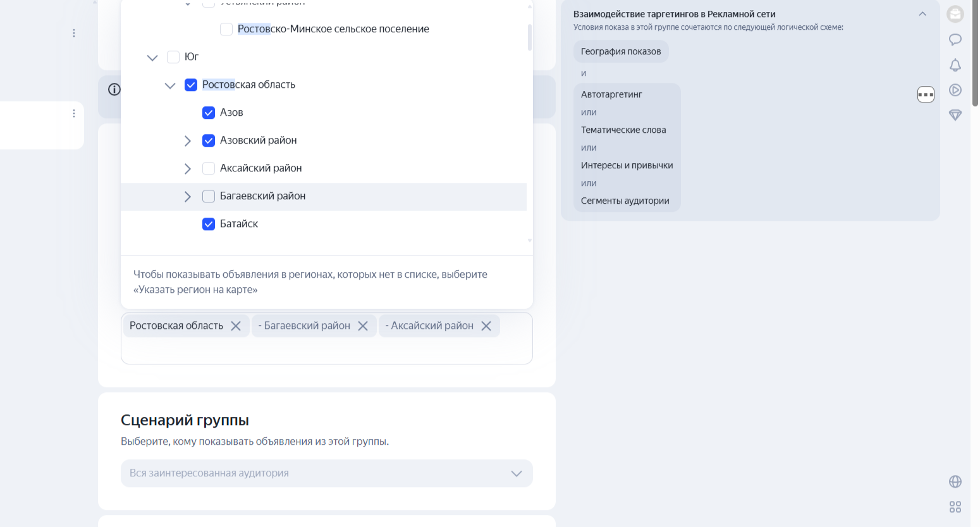
Task: Check the Ростовско-Минское сельское поселение checkbox
Action: (226, 29)
